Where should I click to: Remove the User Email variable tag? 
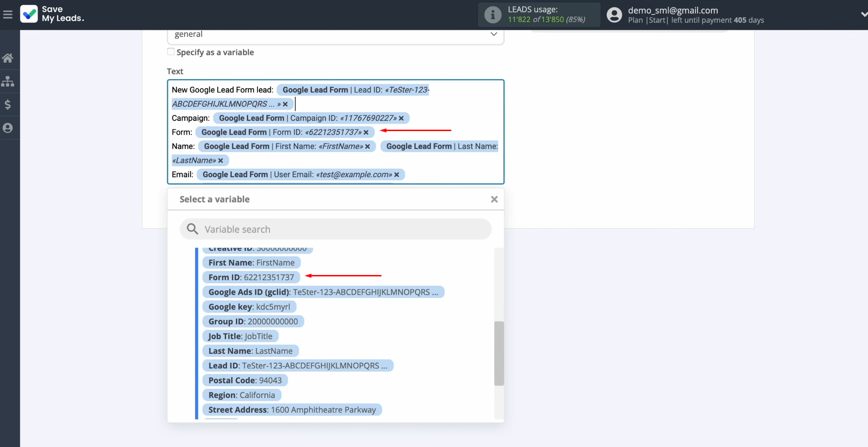pos(397,175)
